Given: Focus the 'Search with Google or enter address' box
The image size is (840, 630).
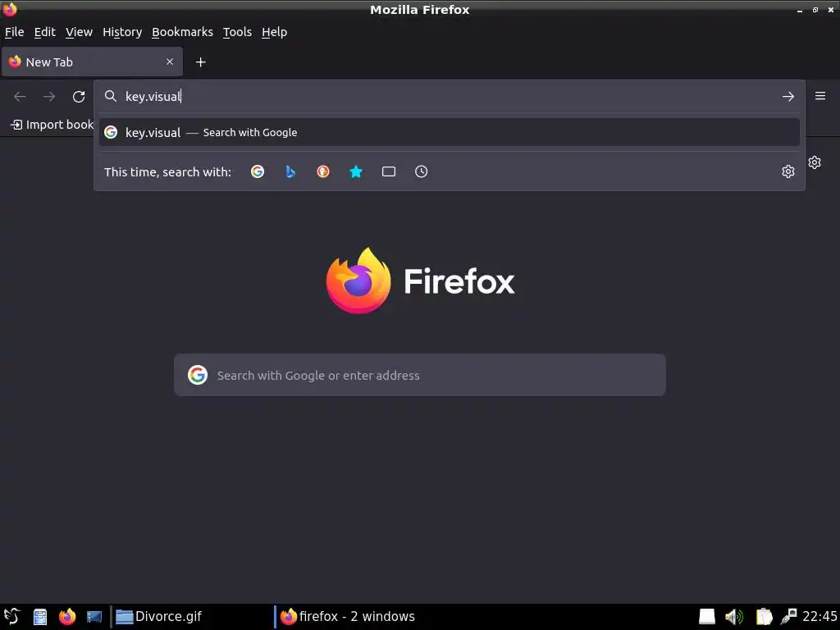Looking at the screenshot, I should tap(420, 375).
